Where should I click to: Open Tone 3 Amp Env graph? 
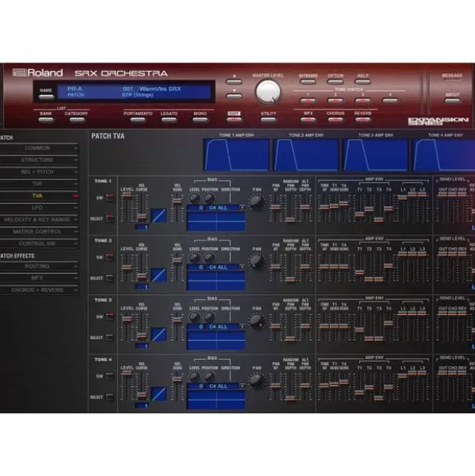pos(376,155)
